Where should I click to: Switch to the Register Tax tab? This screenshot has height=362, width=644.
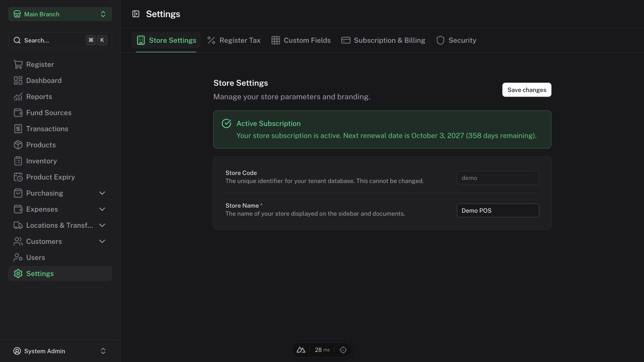[234, 40]
